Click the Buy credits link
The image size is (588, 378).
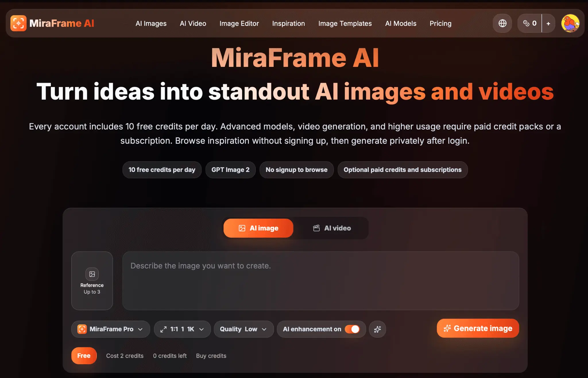[211, 356]
